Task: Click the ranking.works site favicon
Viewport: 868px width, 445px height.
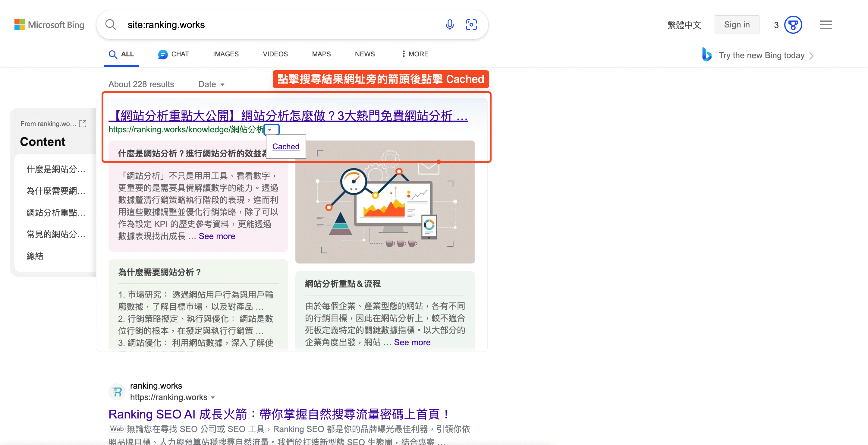Action: coord(117,391)
